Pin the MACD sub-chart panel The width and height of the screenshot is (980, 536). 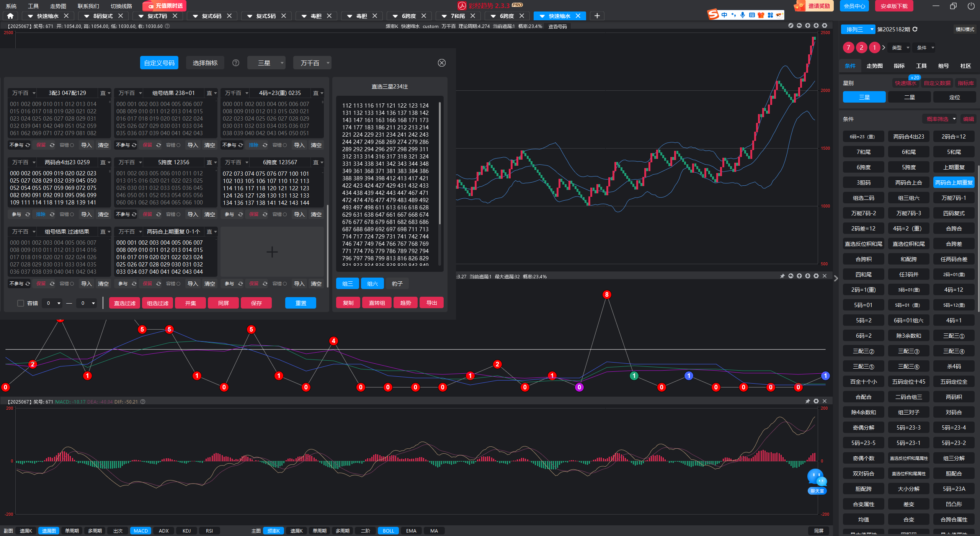tap(808, 401)
